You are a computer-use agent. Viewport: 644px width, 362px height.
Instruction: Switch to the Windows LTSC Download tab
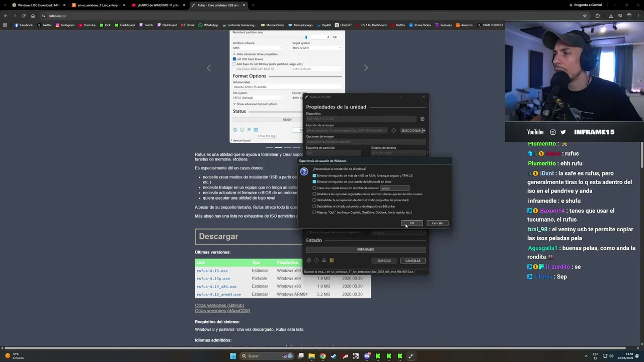tap(39, 5)
